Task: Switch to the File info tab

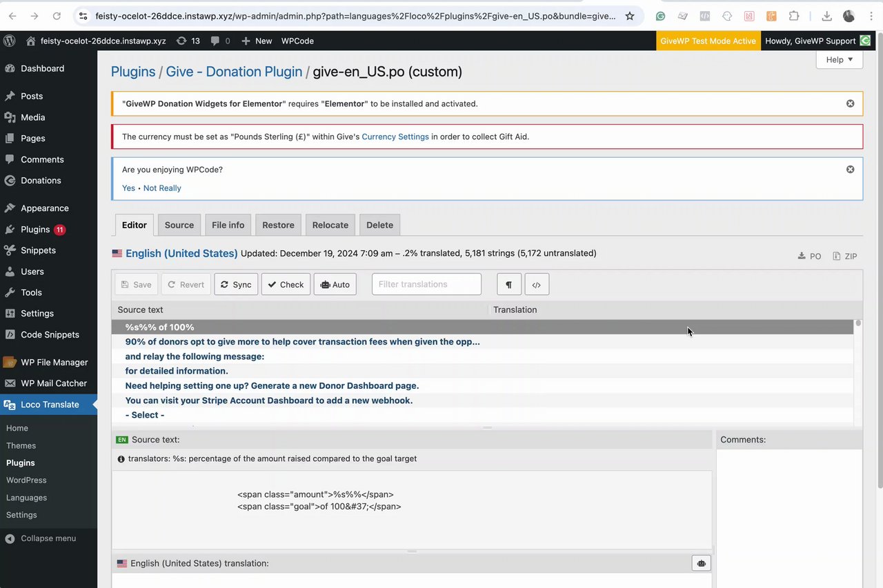Action: 228,225
